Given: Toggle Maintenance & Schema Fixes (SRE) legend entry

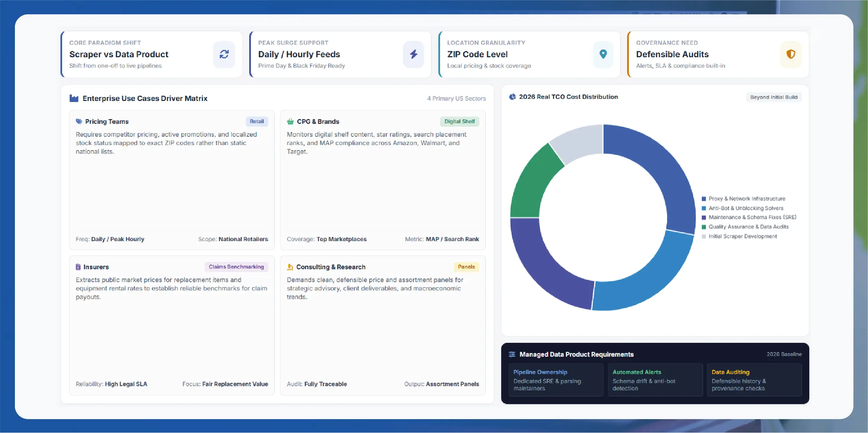Looking at the screenshot, I should 749,217.
